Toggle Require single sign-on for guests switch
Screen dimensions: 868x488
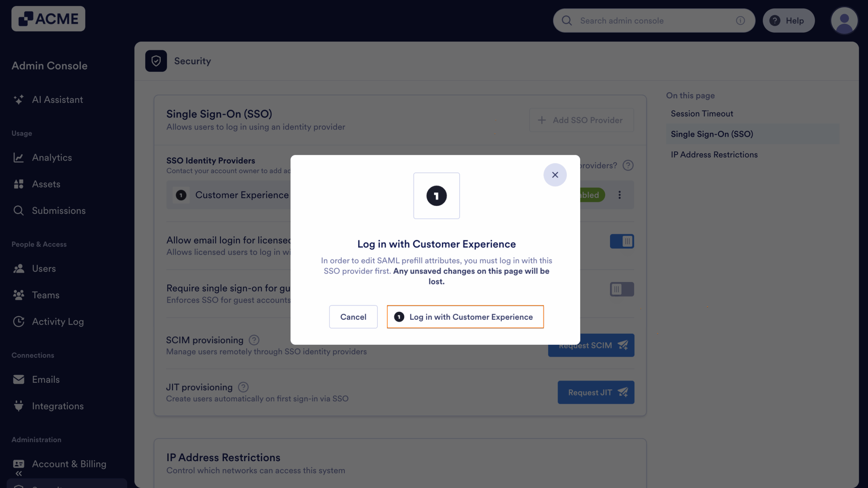pyautogui.click(x=622, y=289)
